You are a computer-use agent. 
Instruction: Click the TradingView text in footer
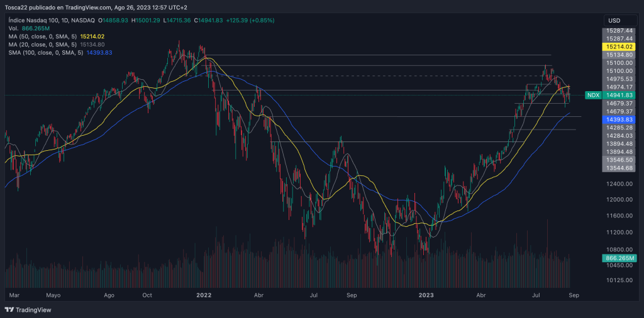coord(33,310)
